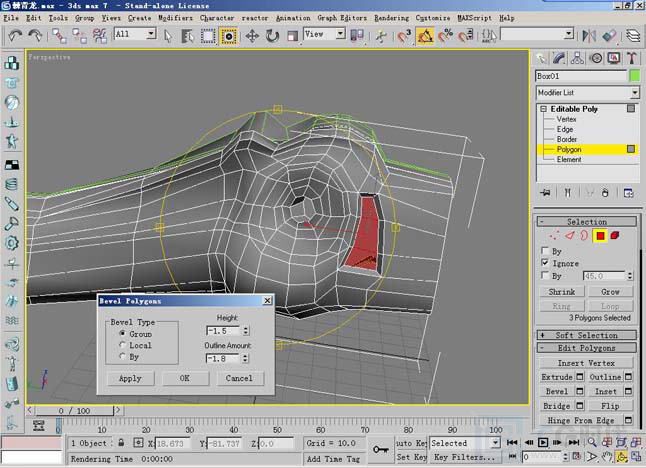Enable the By angle checkbox beside 45.0

click(x=545, y=275)
